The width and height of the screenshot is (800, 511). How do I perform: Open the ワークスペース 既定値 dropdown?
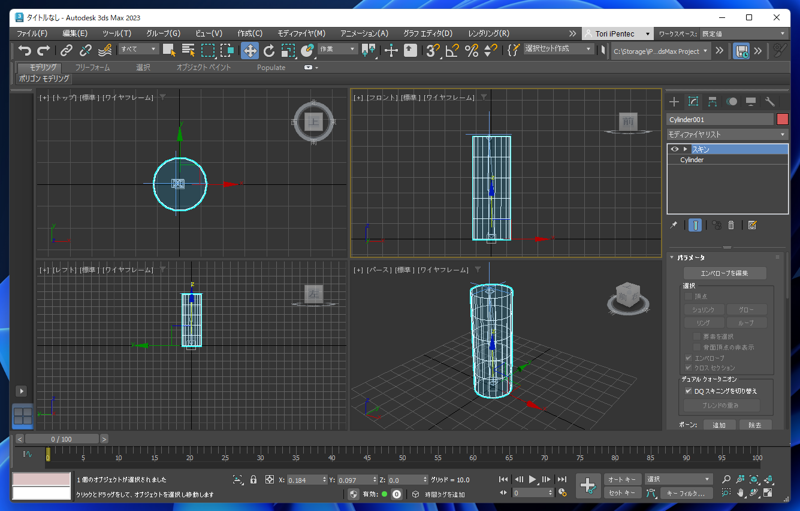743,34
